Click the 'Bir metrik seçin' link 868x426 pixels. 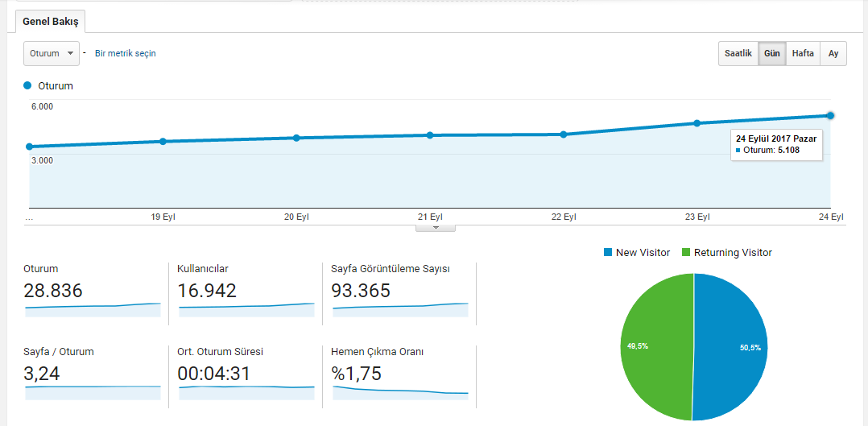pos(125,54)
